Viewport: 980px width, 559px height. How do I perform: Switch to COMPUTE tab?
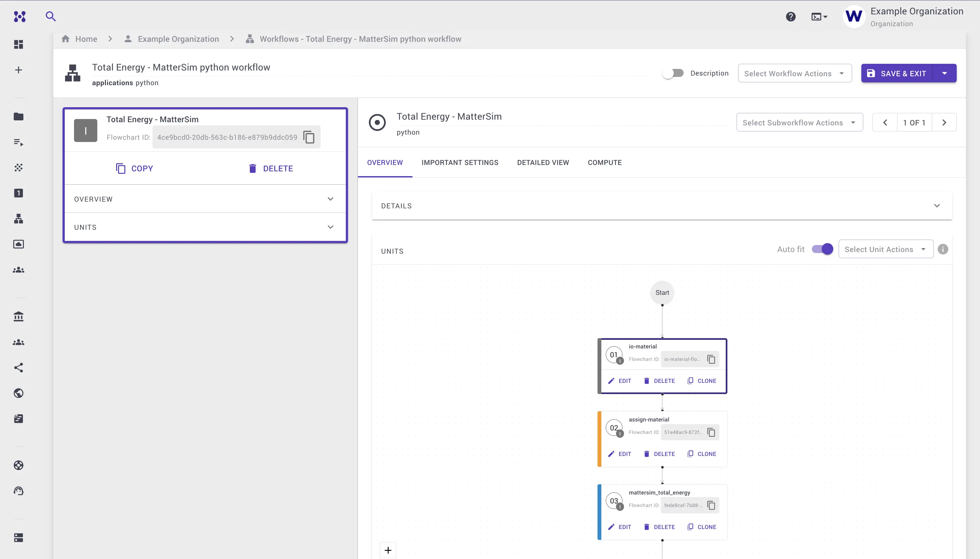pyautogui.click(x=605, y=163)
